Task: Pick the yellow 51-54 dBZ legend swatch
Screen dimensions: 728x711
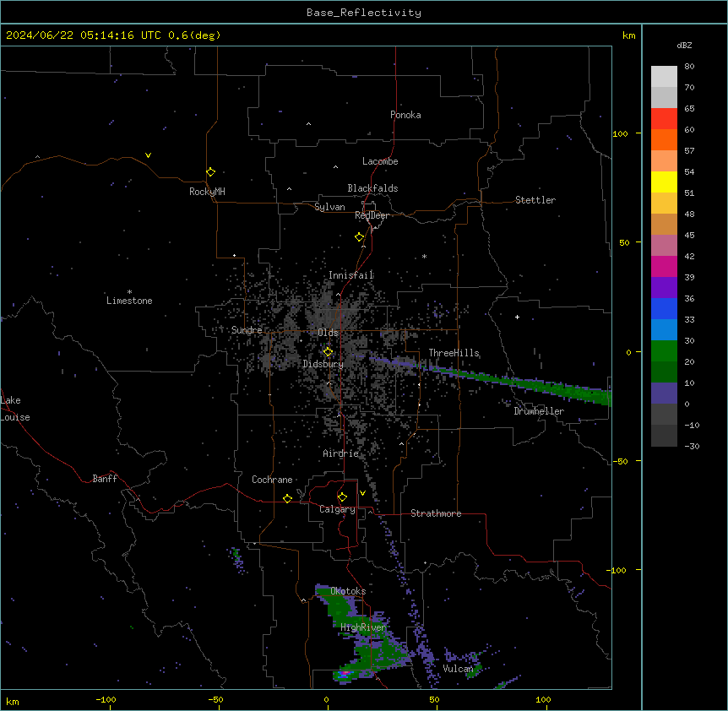Action: (664, 182)
